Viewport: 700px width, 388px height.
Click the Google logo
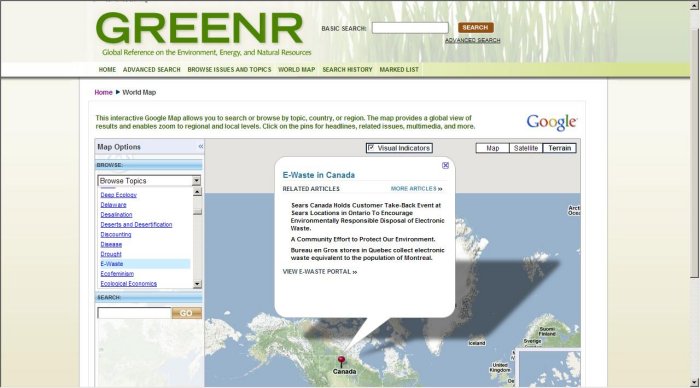551,122
